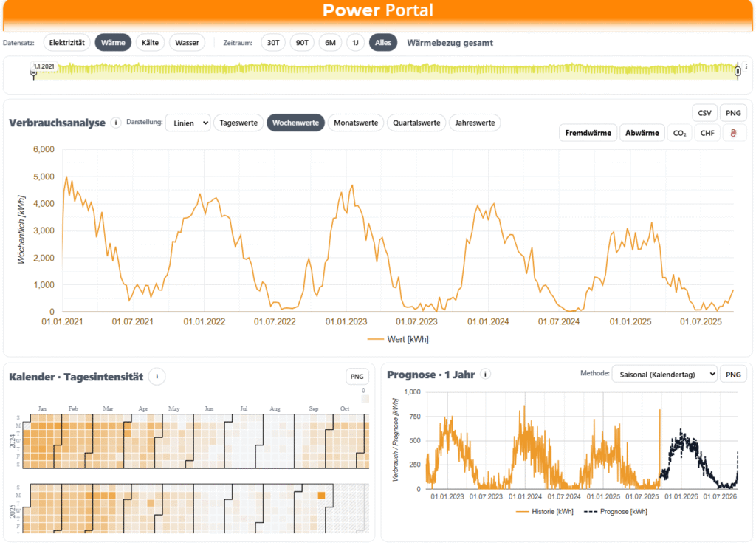This screenshot has height=554, width=756.
Task: Click the dark orange day cell in 2025 calendar
Action: (x=321, y=496)
